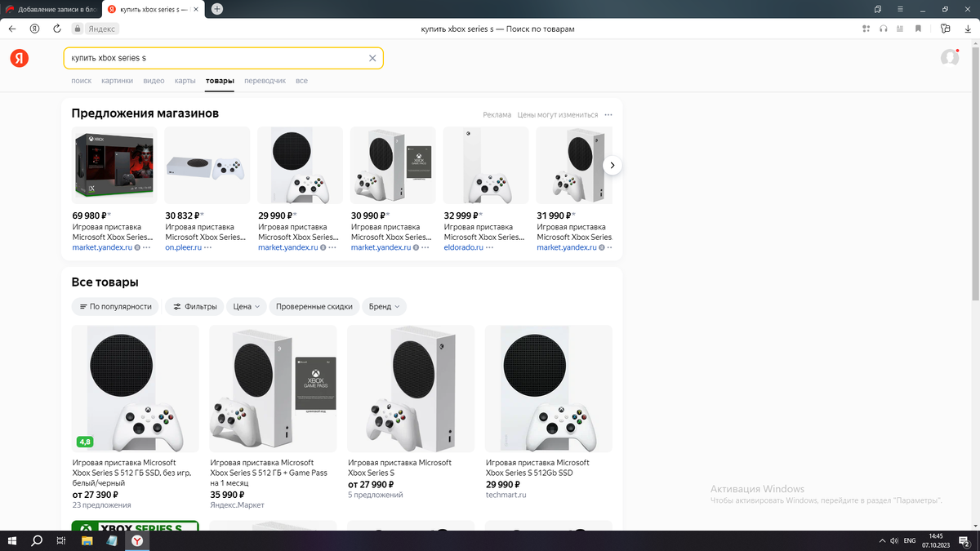Open the 'все' services tab
Screen dimensions: 980x551
(301, 81)
